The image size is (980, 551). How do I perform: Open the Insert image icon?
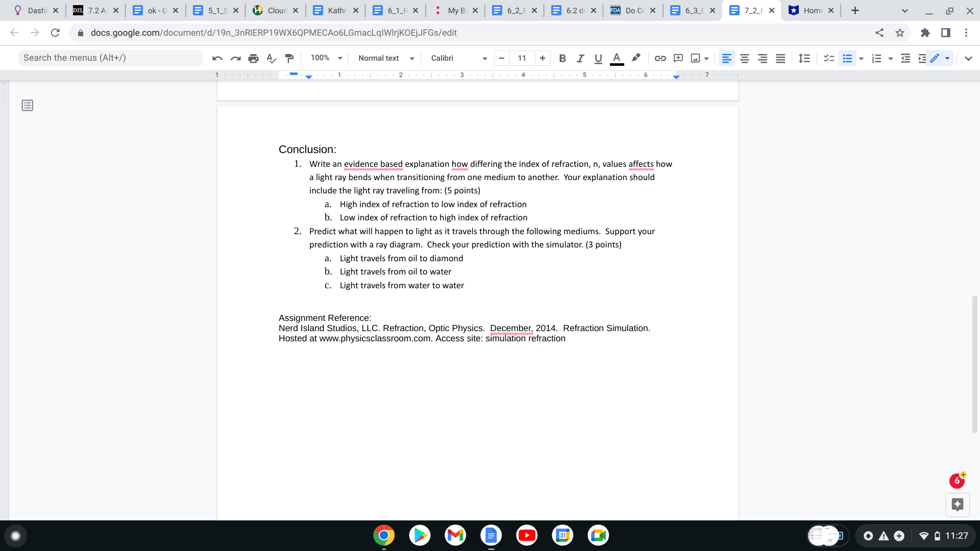[x=696, y=58]
